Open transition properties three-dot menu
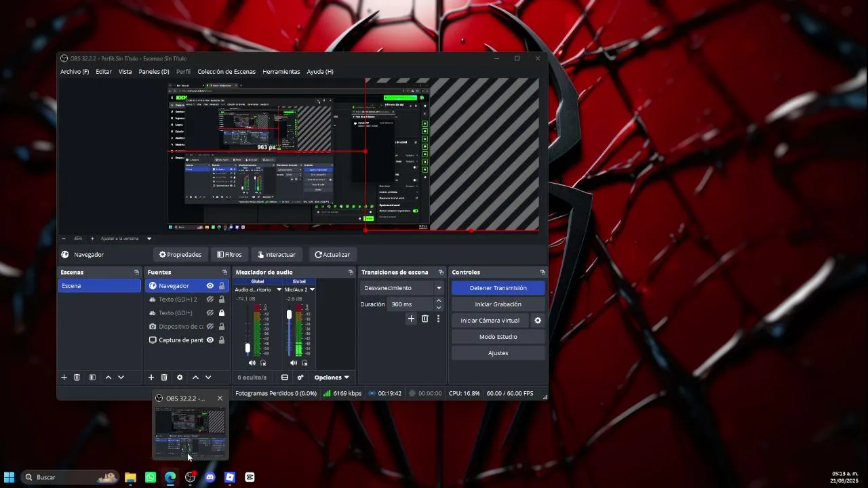 click(x=438, y=319)
